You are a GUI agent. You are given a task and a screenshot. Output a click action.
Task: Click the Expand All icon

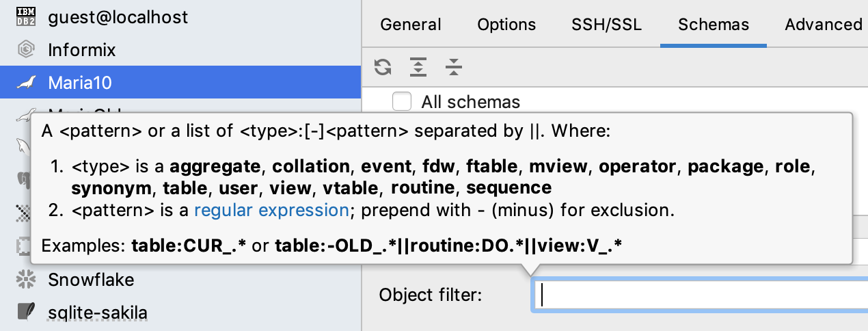[x=418, y=67]
